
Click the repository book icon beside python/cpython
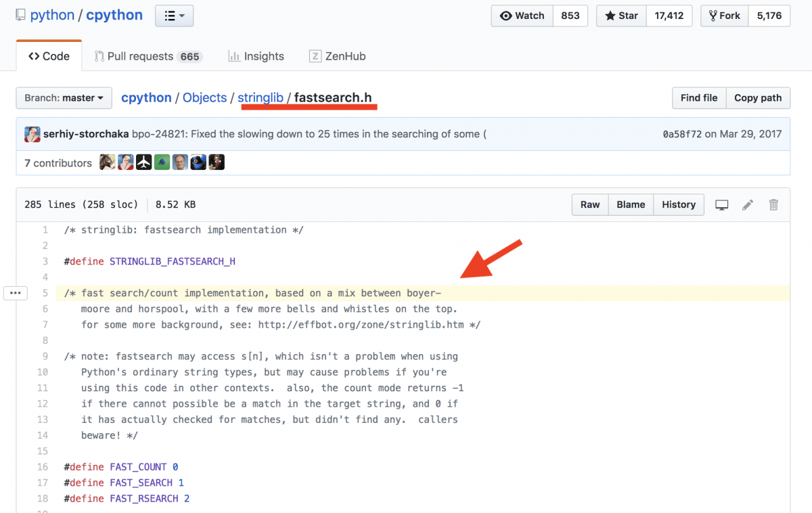20,15
